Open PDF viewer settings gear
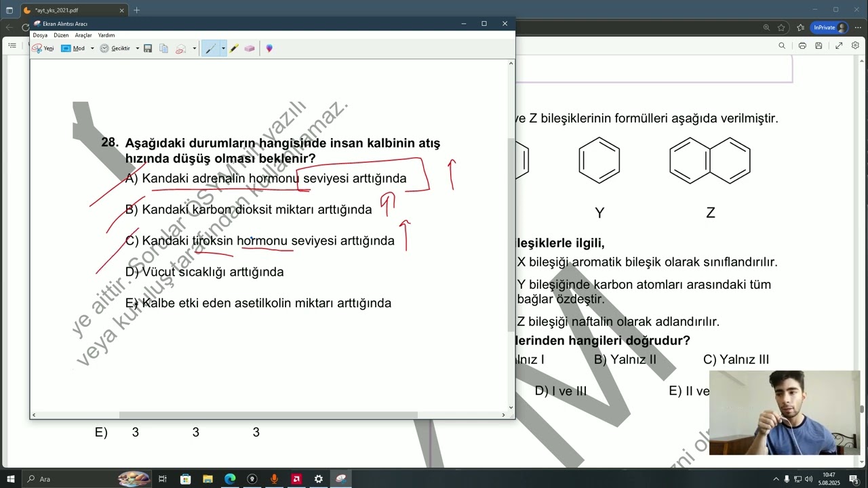This screenshot has width=868, height=488. tap(855, 45)
